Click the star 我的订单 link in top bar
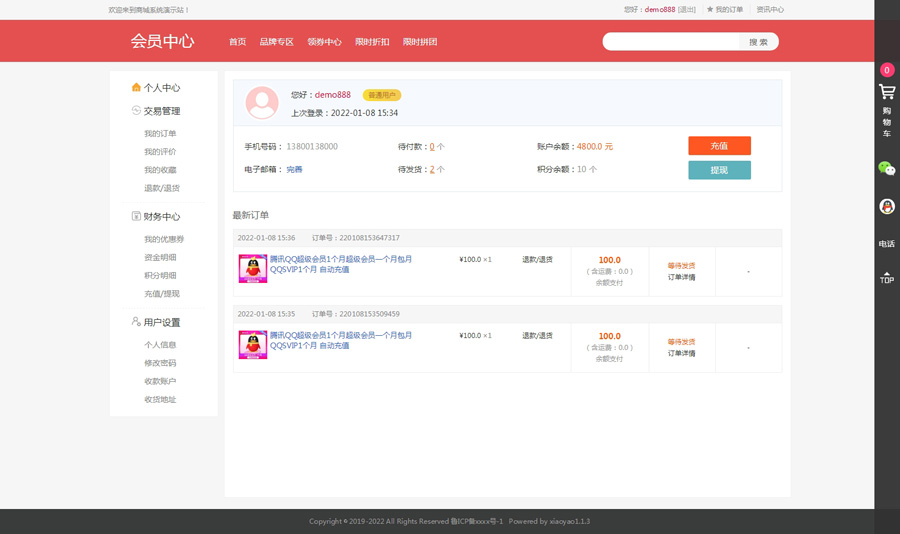Image resolution: width=900 pixels, height=534 pixels. (725, 10)
